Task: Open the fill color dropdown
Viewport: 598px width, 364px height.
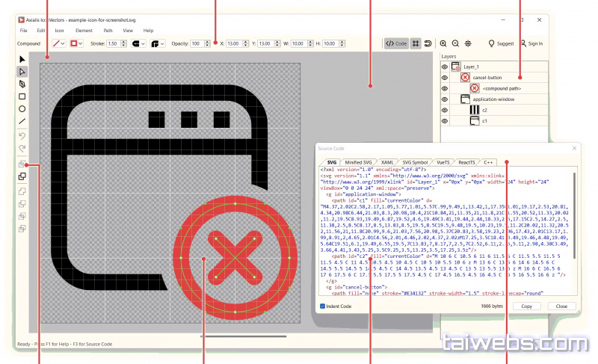Action: 81,44
